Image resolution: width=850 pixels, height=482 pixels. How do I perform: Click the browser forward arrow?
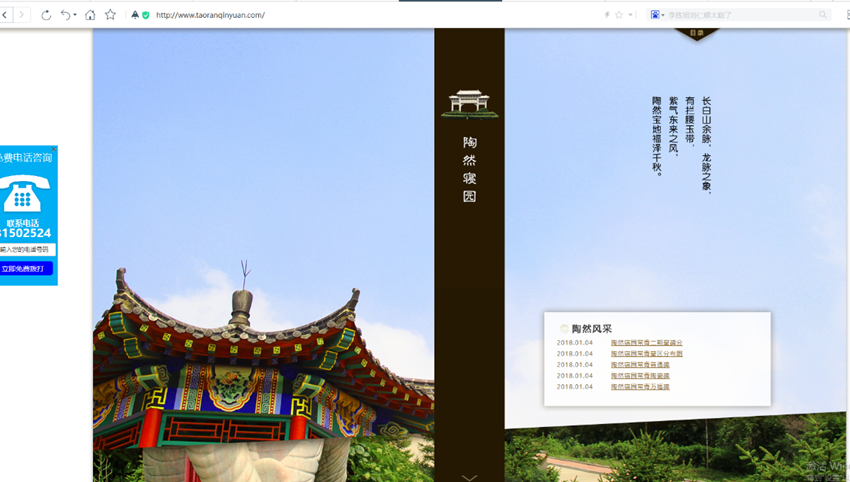click(x=22, y=15)
